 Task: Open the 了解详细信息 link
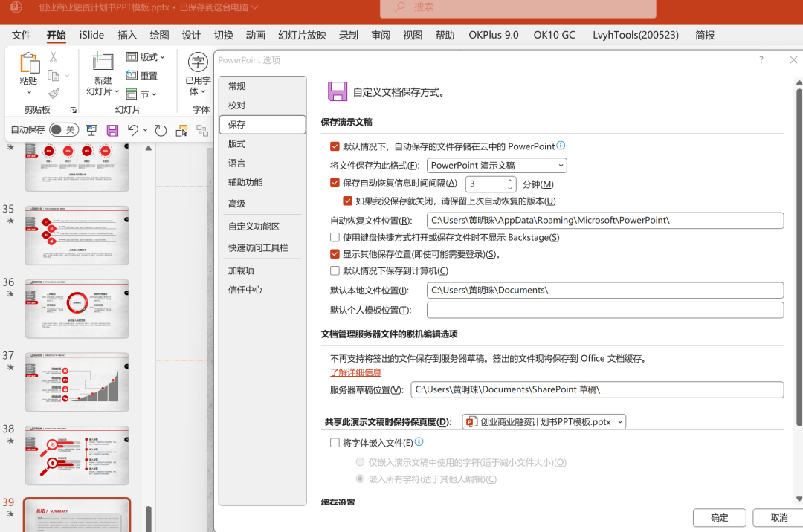click(356, 372)
